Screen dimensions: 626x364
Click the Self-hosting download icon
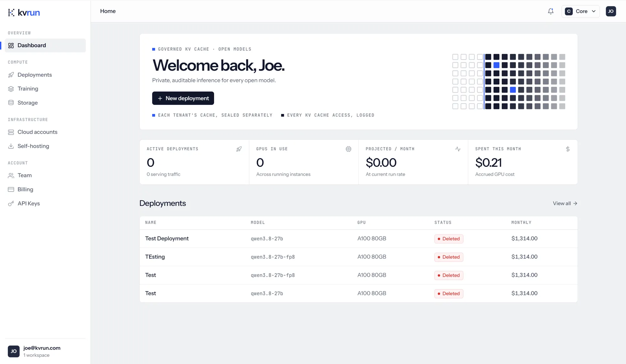11,146
